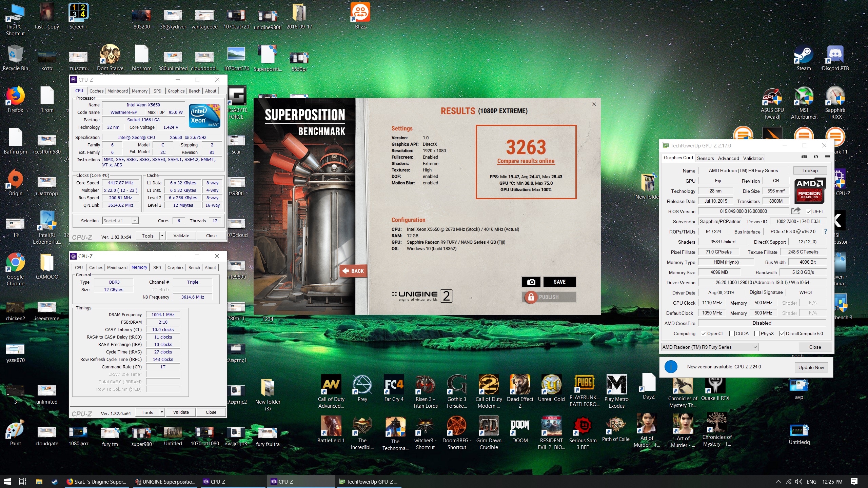
Task: Click the bus interface question mark icon
Action: coord(826,231)
